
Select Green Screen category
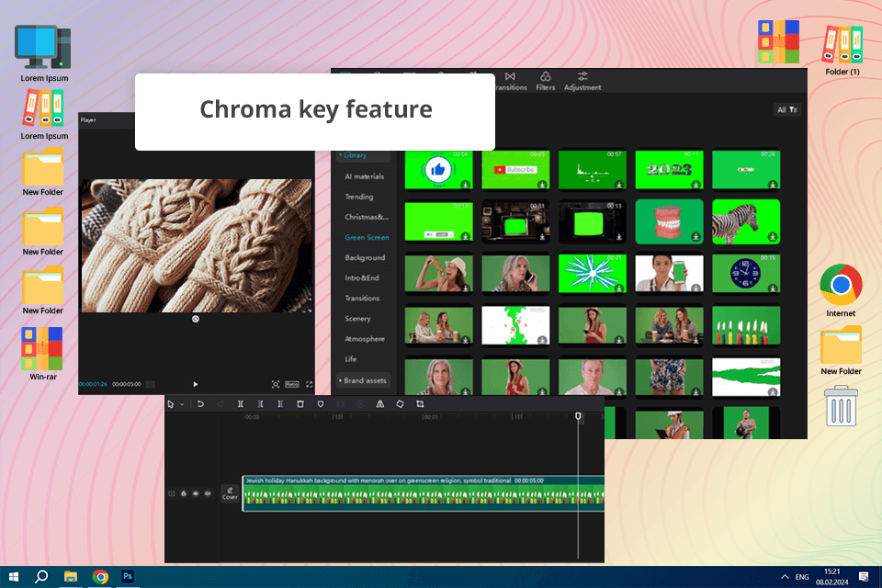(x=367, y=237)
